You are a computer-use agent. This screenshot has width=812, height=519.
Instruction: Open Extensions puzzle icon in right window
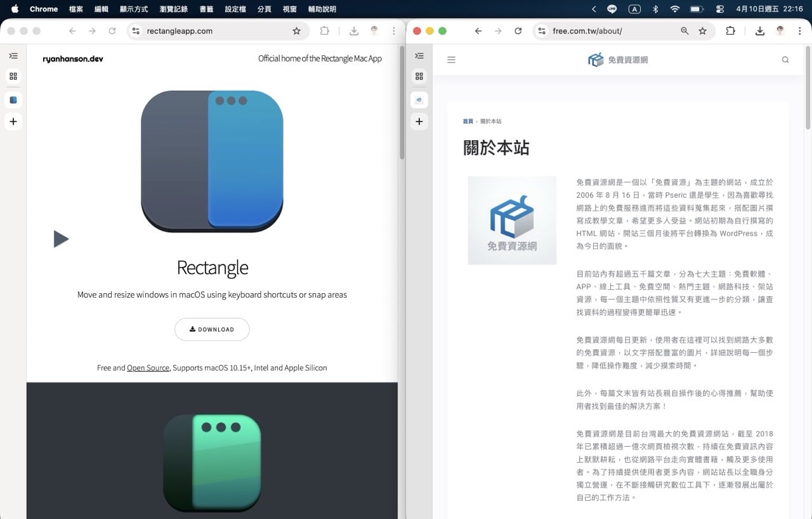pos(730,31)
